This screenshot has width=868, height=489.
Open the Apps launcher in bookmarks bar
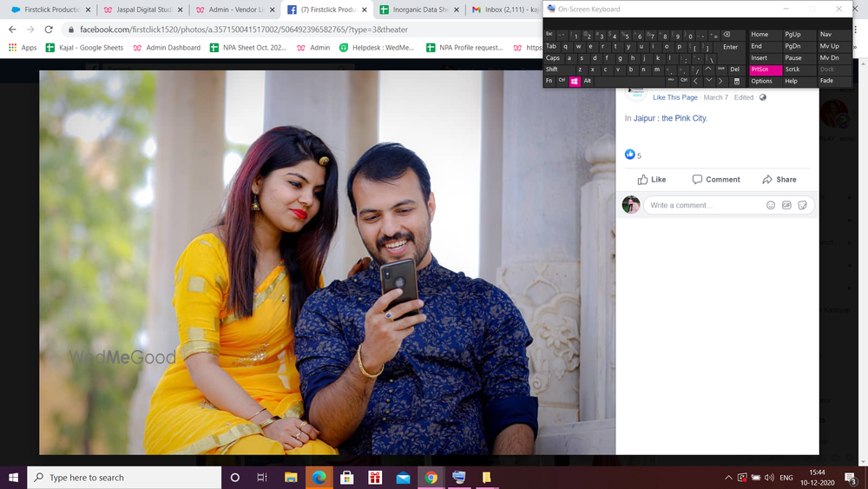[23, 48]
